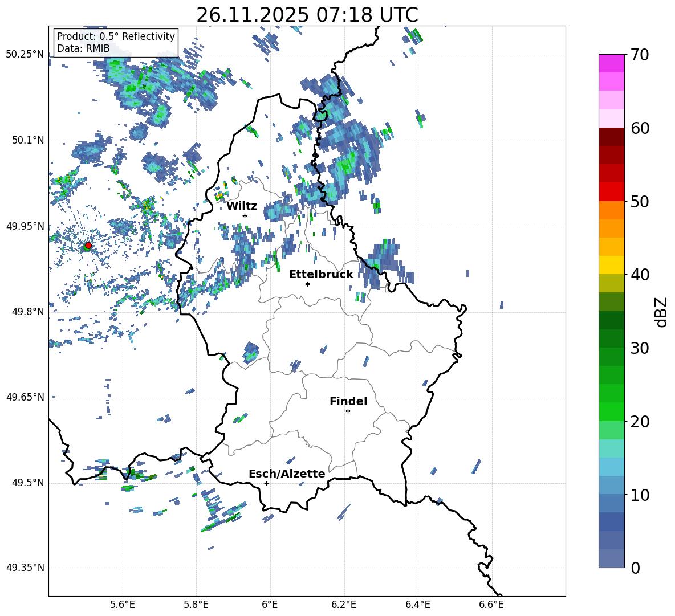Click the 49.8°N latitude label
This screenshot has height=616, width=675.
tap(27, 312)
